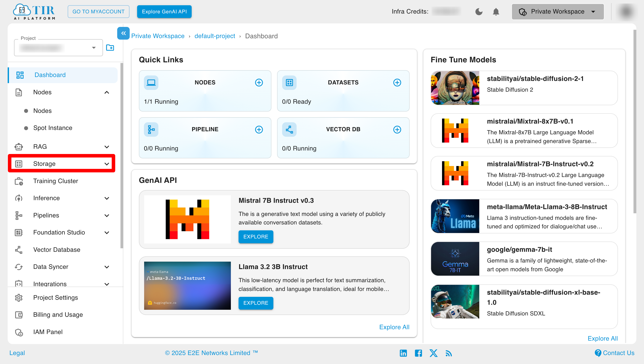Click the Pipeline icon in Quick Links
This screenshot has width=644, height=364.
click(x=151, y=129)
